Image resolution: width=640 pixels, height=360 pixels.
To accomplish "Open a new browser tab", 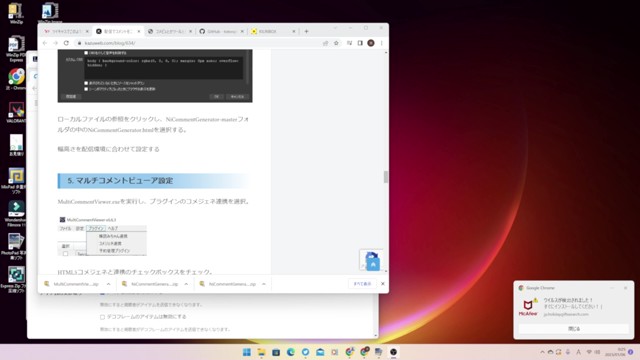I will click(x=306, y=31).
